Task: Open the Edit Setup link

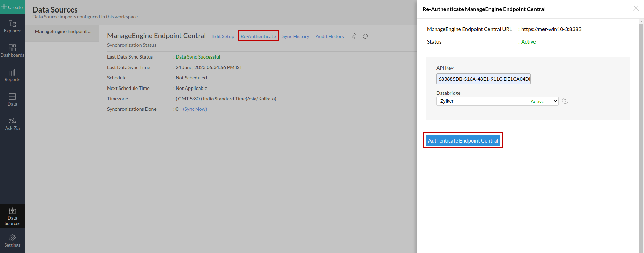Action: pos(223,36)
